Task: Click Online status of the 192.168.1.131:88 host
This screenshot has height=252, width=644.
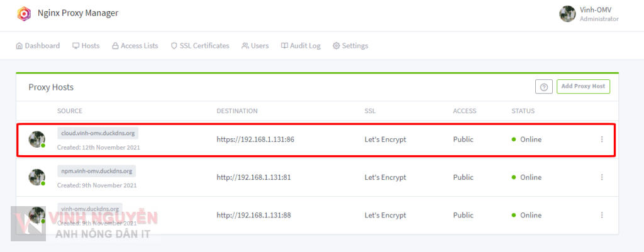Action: pyautogui.click(x=526, y=215)
